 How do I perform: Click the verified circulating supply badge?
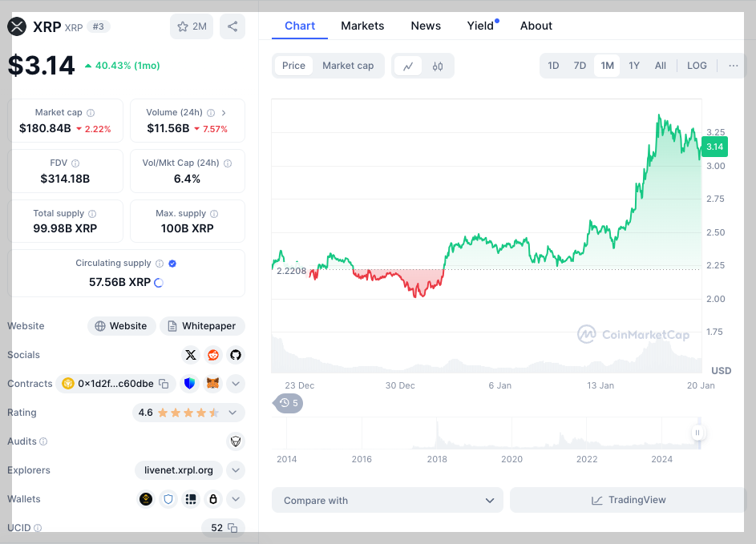click(172, 264)
